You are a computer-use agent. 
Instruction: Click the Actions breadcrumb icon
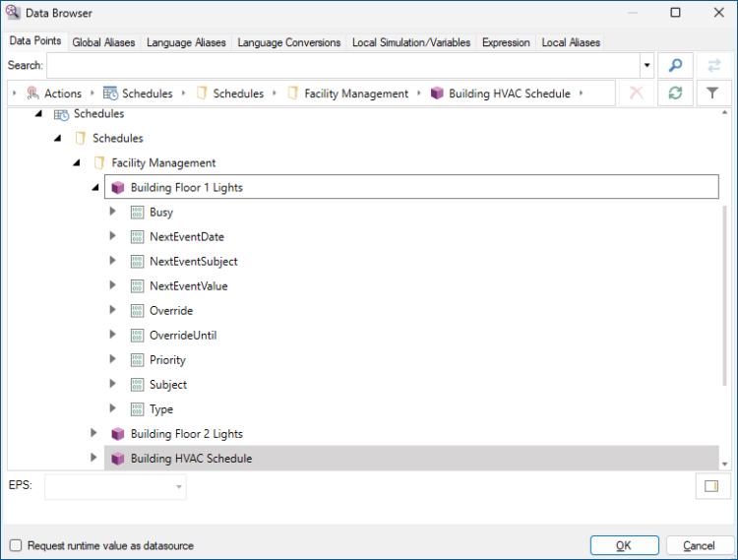pyautogui.click(x=31, y=93)
